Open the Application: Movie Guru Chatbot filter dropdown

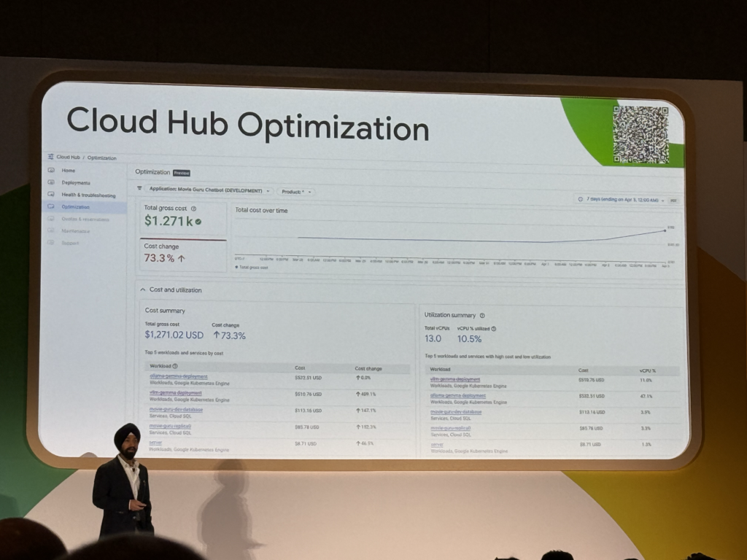coord(209,190)
